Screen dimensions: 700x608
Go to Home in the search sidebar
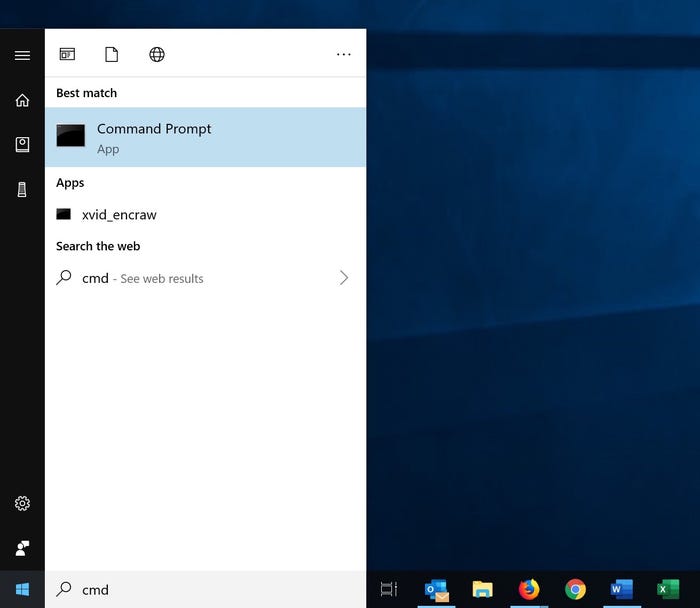[22, 100]
